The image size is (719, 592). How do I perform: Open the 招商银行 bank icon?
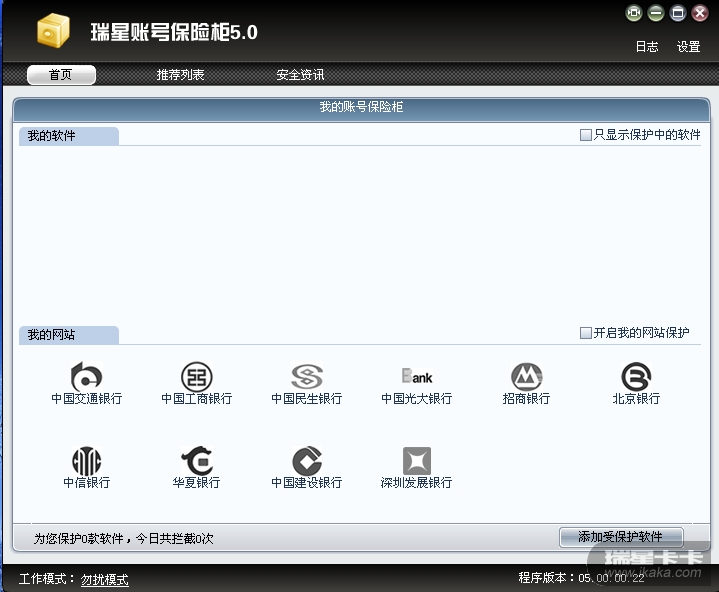526,376
